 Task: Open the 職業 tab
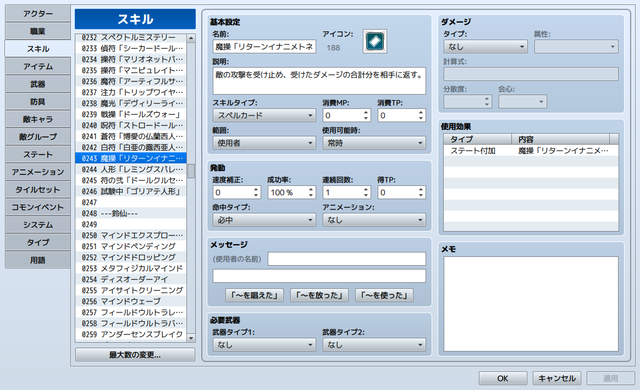click(x=38, y=31)
